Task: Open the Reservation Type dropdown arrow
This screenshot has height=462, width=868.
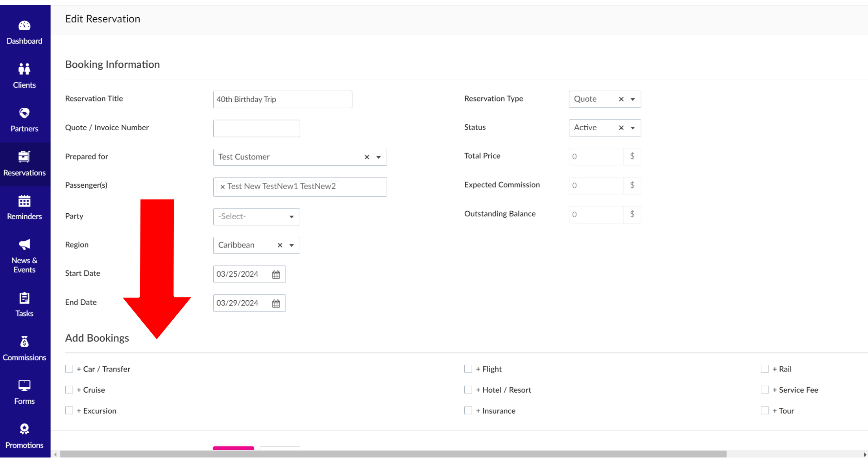Action: (x=633, y=99)
